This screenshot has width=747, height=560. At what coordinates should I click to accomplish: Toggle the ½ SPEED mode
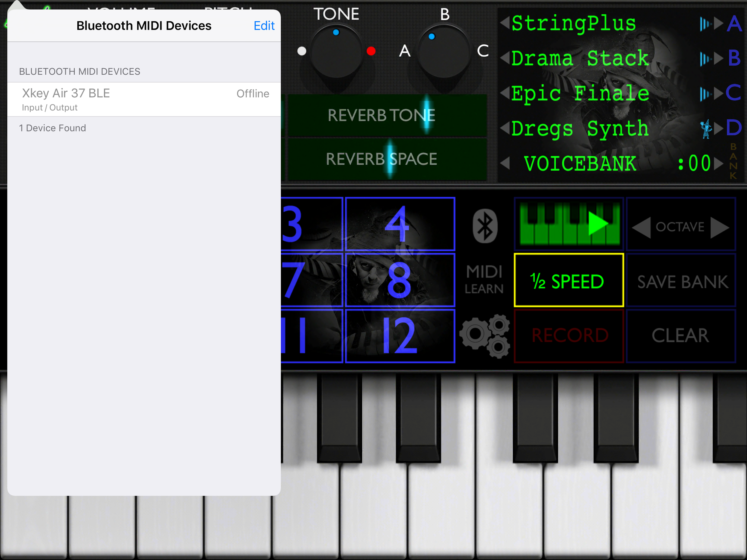[568, 280]
